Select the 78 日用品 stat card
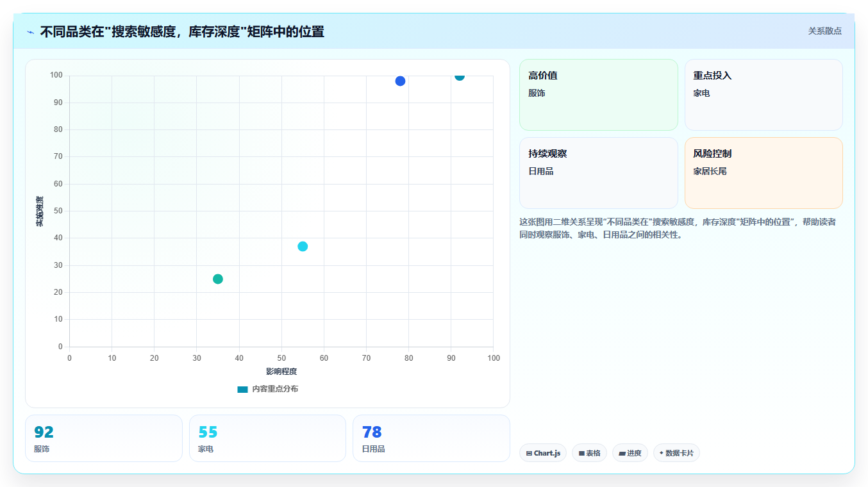 point(431,438)
